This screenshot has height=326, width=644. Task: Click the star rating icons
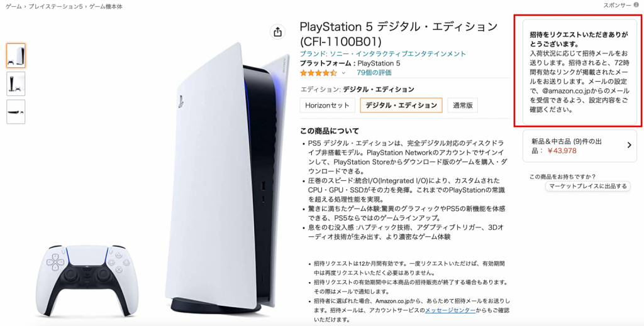tap(318, 73)
